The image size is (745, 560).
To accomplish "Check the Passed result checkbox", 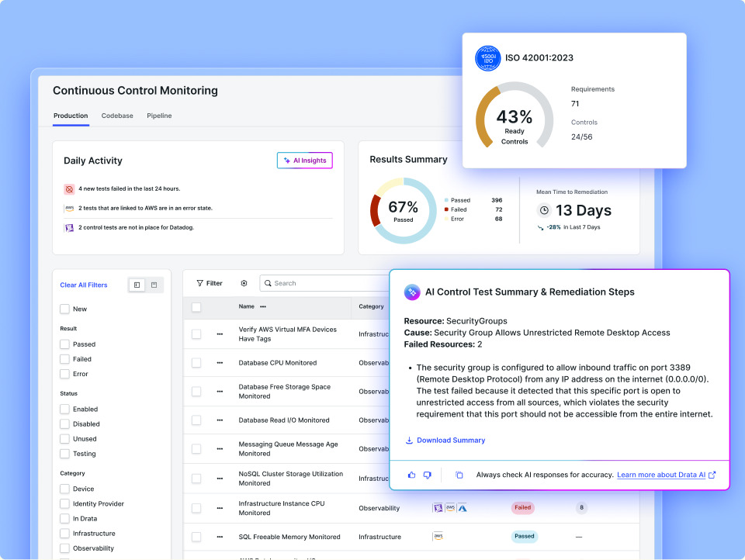I will 64,344.
